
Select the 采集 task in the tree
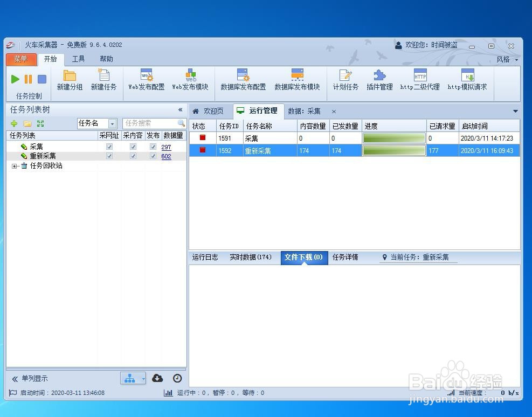click(36, 147)
